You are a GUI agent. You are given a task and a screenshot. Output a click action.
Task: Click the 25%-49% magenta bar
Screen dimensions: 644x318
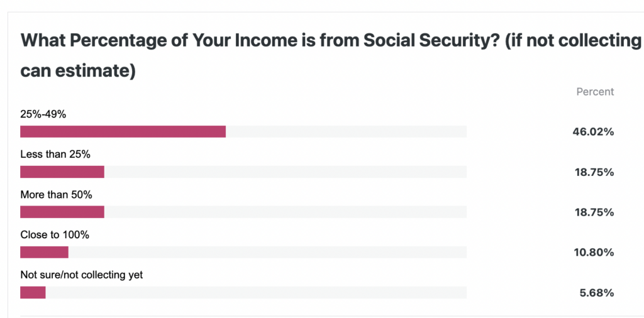[123, 132]
